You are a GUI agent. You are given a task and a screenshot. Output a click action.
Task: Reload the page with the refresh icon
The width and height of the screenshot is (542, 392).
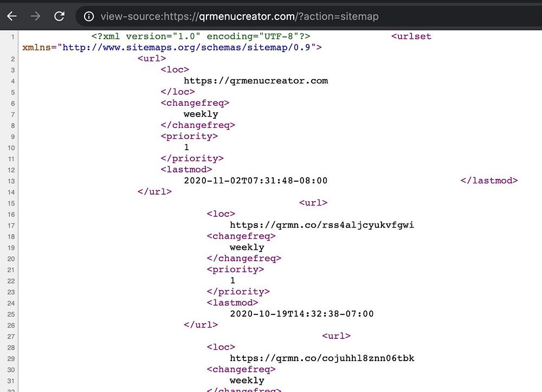click(59, 16)
